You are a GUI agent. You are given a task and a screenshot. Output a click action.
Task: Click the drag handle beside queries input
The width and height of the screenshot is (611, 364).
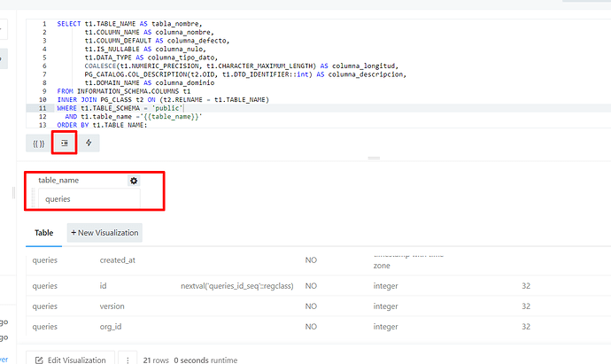(x=33, y=198)
